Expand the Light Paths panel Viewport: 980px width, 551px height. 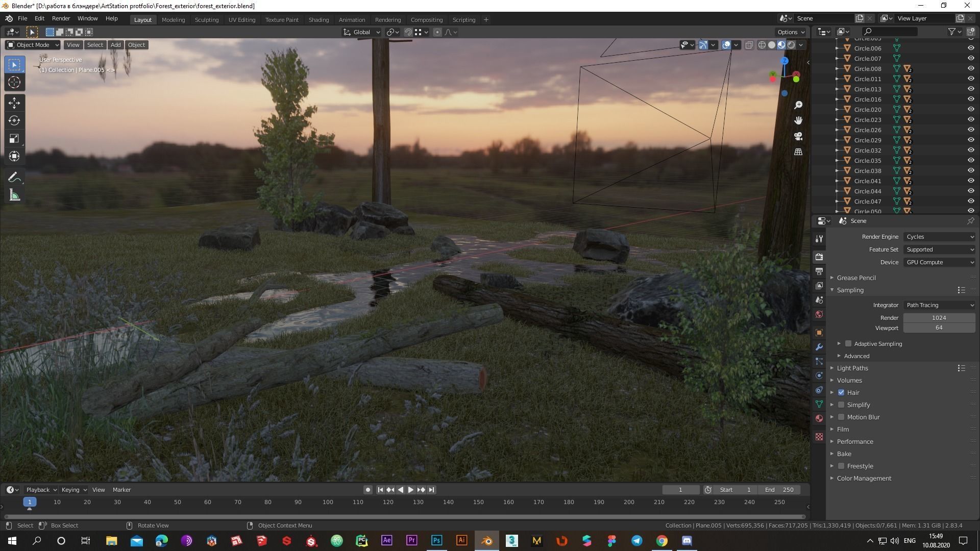[852, 368]
